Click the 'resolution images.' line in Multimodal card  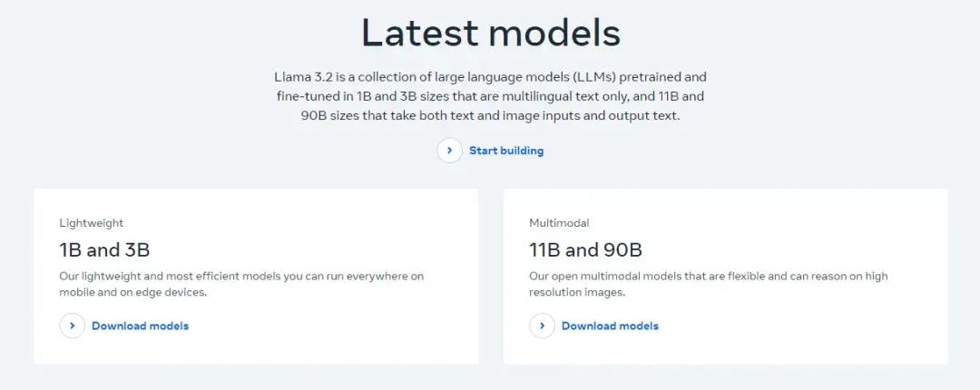pyautogui.click(x=577, y=293)
